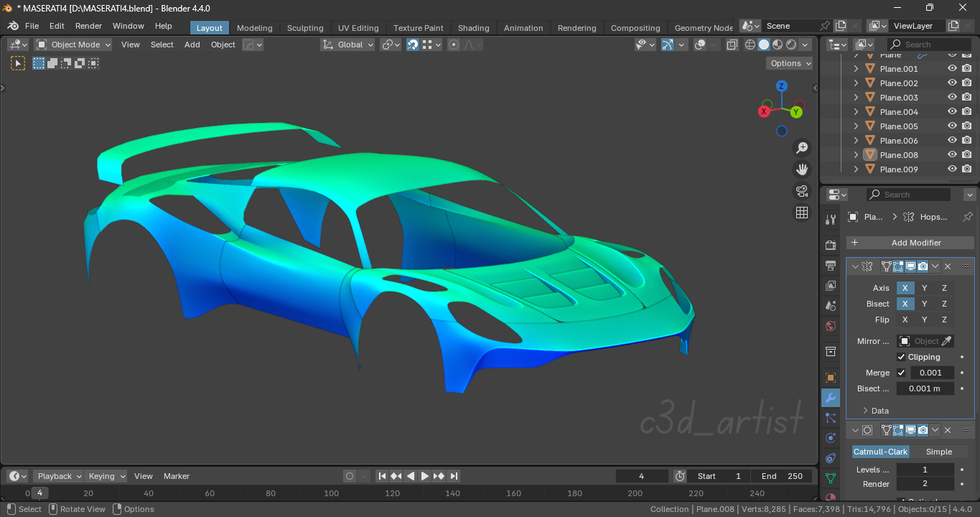The width and height of the screenshot is (980, 517).
Task: Open the viewport Add menu
Action: coord(192,45)
